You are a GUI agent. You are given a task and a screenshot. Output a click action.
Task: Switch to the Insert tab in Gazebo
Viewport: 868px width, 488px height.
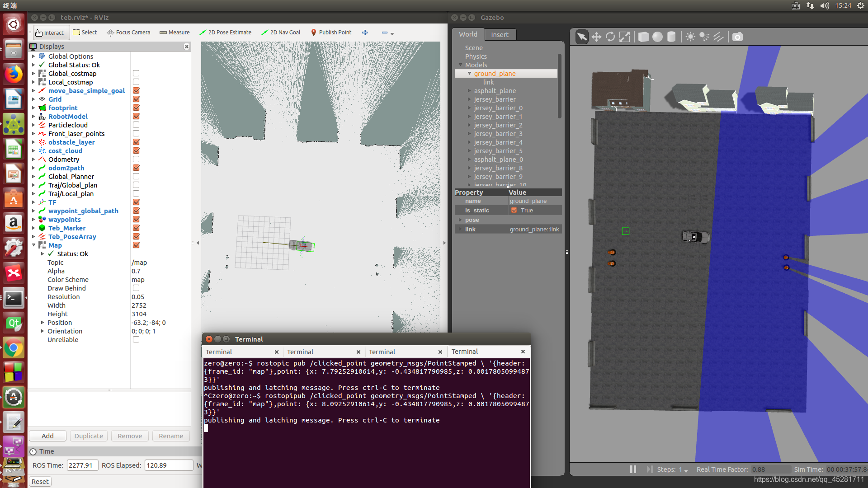[500, 35]
